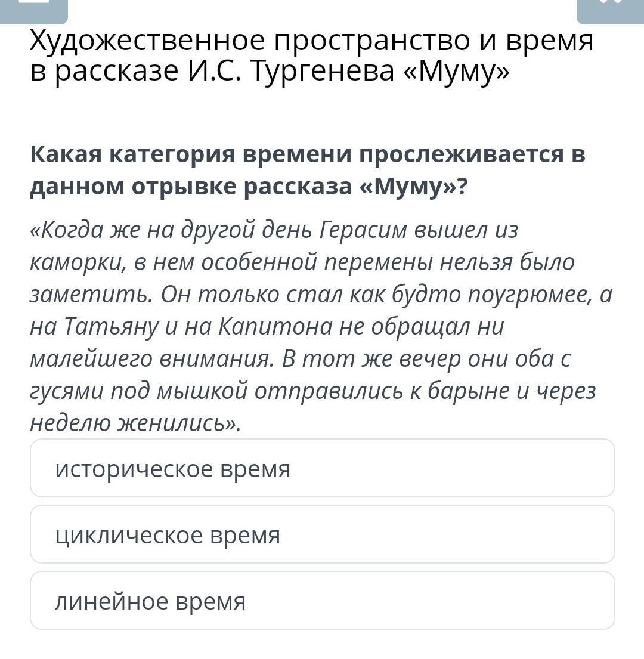
Task: Click the name 'Капитона' in the excerpt
Action: [275, 326]
